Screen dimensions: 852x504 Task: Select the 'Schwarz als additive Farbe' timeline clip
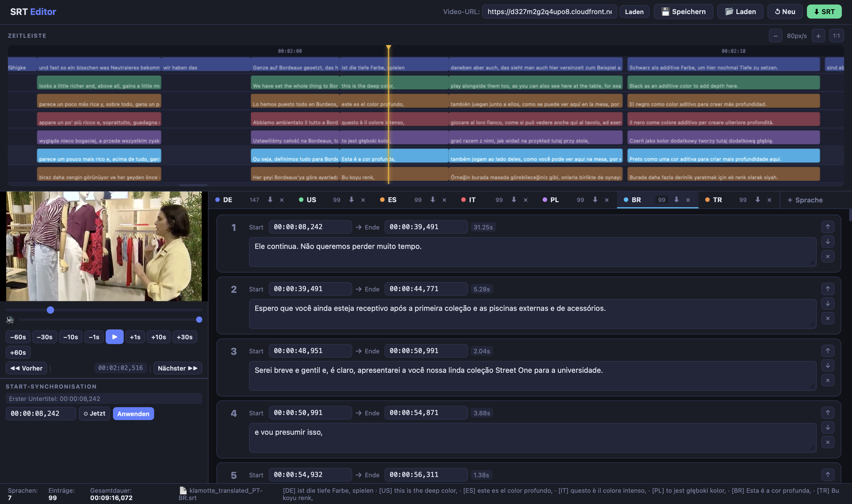(x=723, y=64)
